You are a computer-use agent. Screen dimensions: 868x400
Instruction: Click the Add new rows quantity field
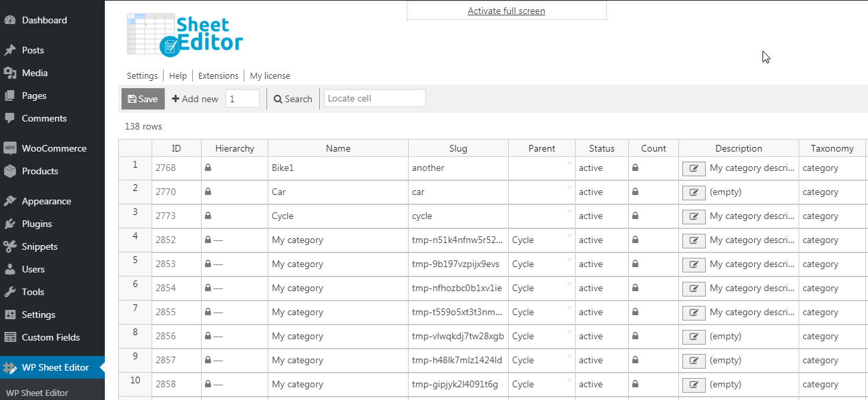(x=242, y=99)
